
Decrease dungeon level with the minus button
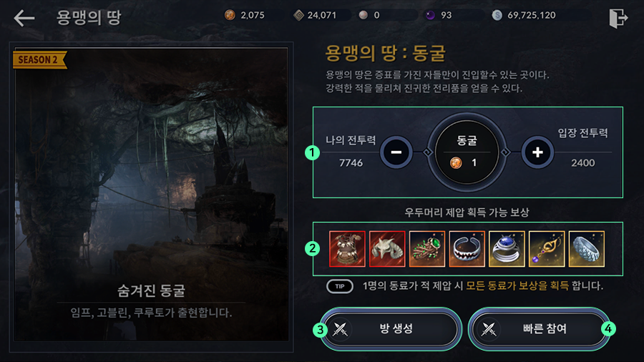[396, 152]
